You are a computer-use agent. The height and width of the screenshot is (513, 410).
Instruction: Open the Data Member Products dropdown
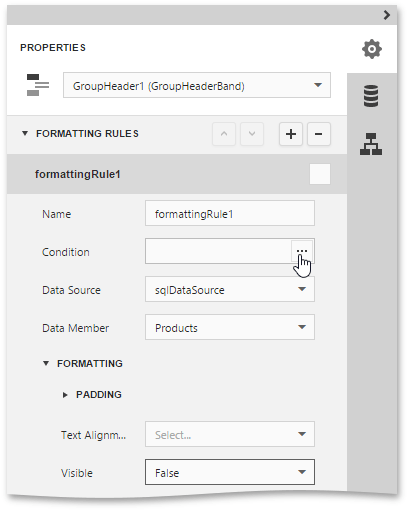(230, 327)
